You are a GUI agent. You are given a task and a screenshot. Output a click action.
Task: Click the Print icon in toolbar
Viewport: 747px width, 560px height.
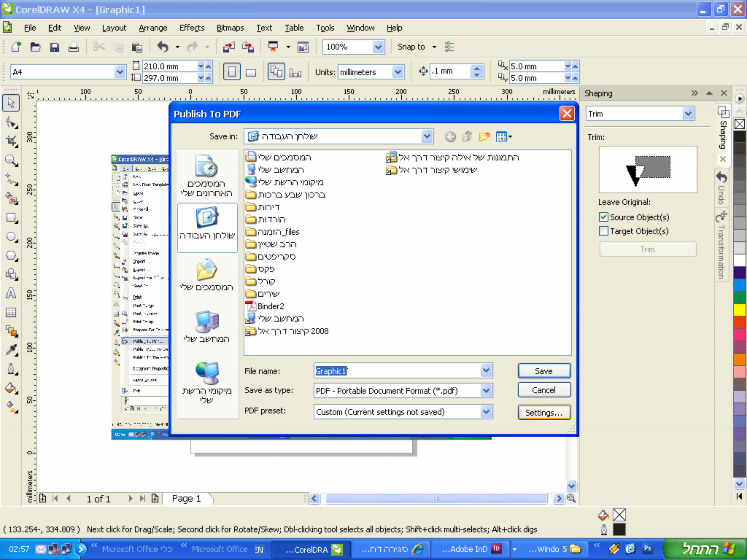pyautogui.click(x=73, y=47)
